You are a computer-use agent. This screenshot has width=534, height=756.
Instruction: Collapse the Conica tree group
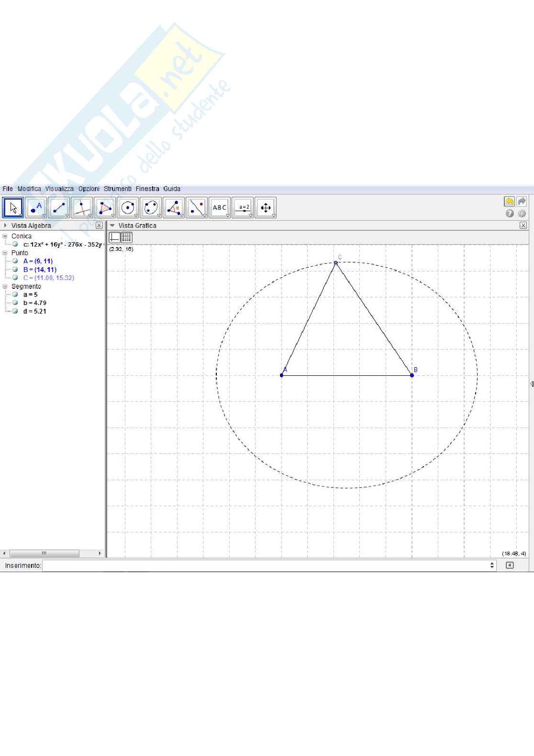click(x=5, y=236)
